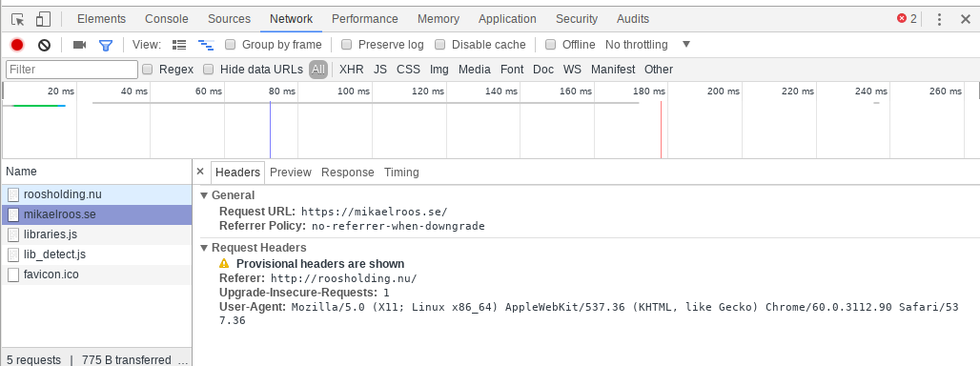Image resolution: width=980 pixels, height=366 pixels.
Task: Clear the network log icon
Action: click(44, 45)
